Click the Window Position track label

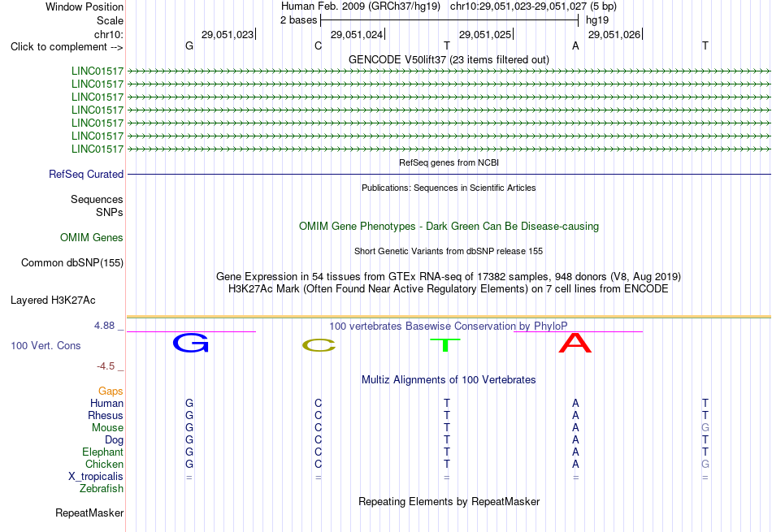tap(85, 6)
